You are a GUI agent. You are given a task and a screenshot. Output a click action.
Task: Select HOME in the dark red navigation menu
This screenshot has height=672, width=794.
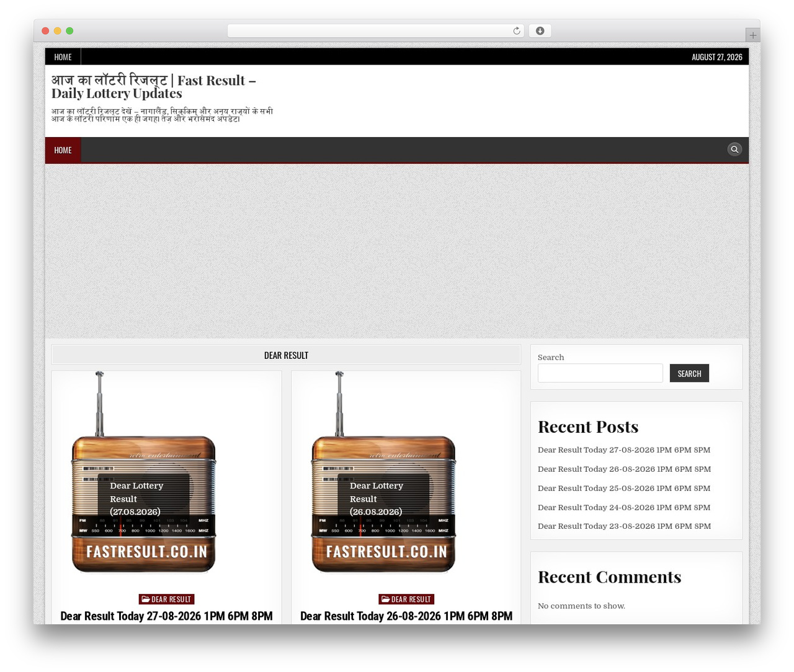(x=63, y=150)
